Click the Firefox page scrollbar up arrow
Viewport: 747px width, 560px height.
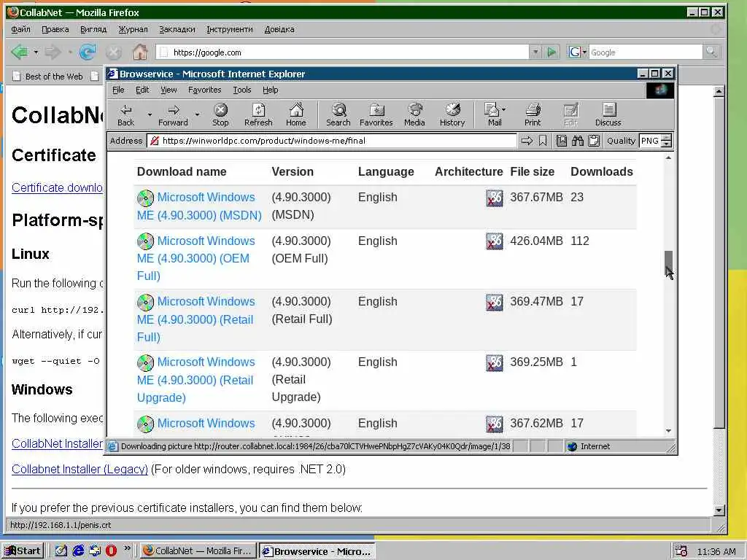pyautogui.click(x=719, y=91)
